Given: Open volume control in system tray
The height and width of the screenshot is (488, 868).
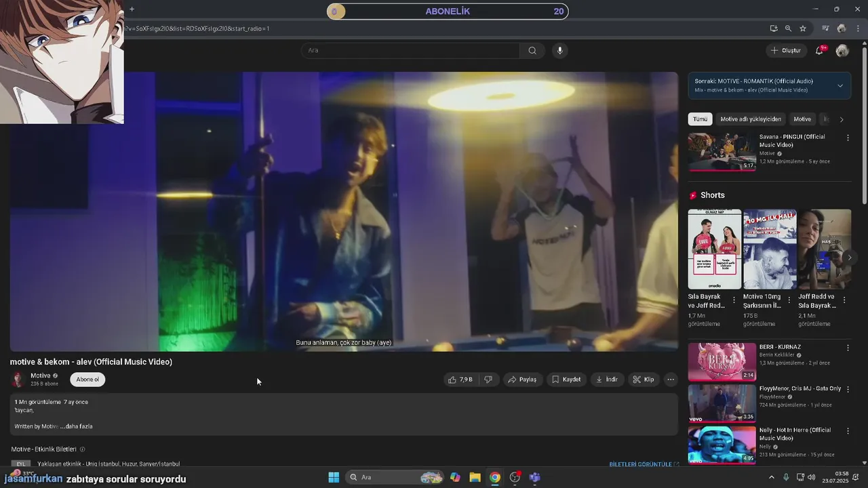Looking at the screenshot, I should point(812,477).
